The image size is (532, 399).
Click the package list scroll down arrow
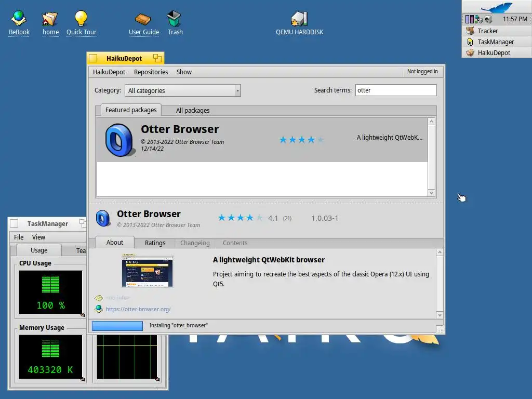point(431,193)
